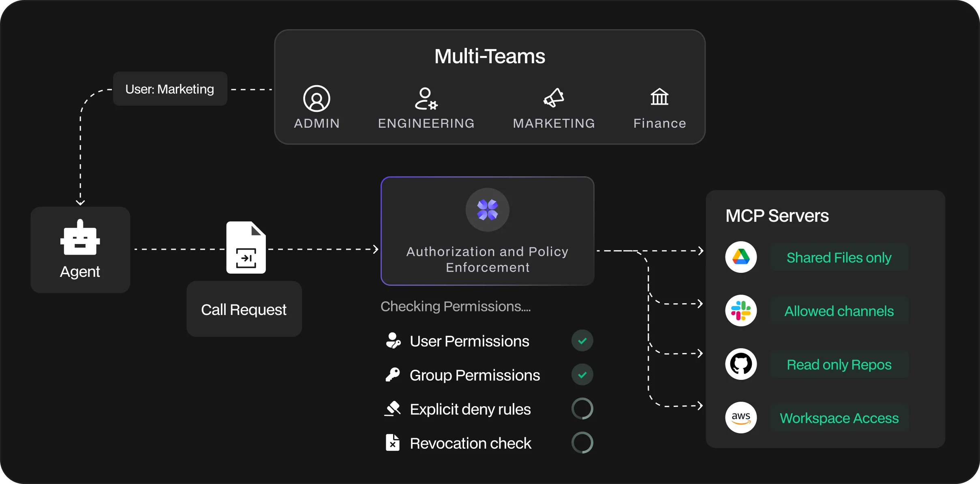Select the Read only Repos badge
This screenshot has width=980, height=484.
coord(839,364)
